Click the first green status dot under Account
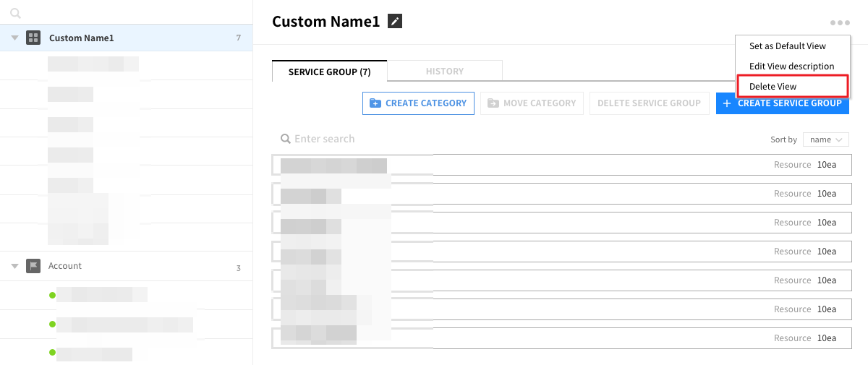 pos(52,295)
